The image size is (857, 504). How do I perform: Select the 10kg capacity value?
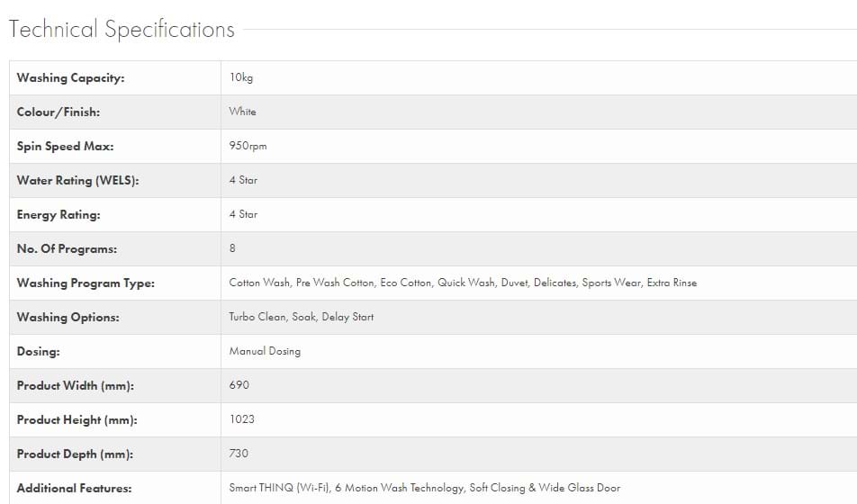coord(241,78)
